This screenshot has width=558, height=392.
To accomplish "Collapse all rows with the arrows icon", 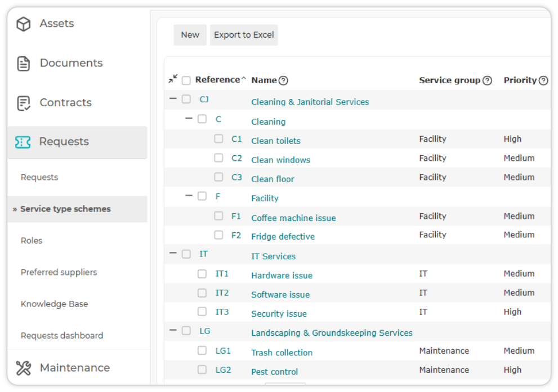I will (173, 79).
